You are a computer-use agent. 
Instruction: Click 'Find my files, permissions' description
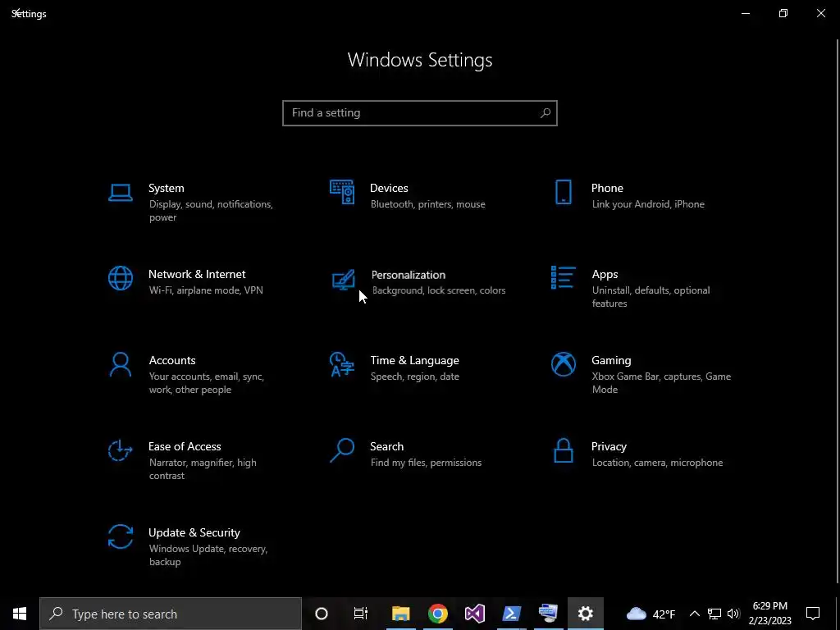point(426,463)
